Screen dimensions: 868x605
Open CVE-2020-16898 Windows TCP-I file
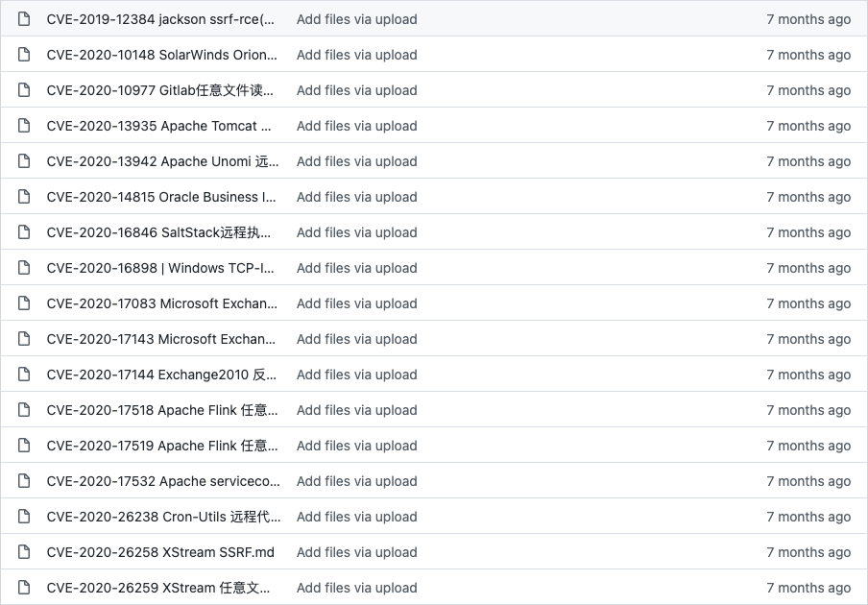[160, 268]
